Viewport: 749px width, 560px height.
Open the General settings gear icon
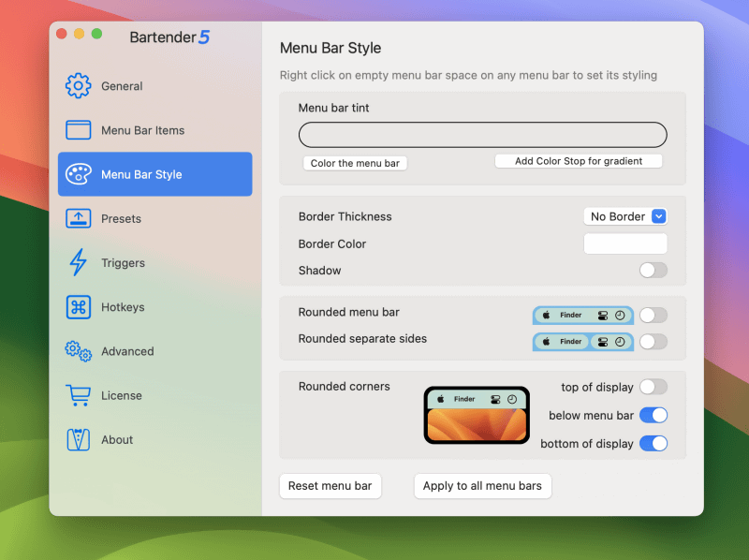click(80, 85)
